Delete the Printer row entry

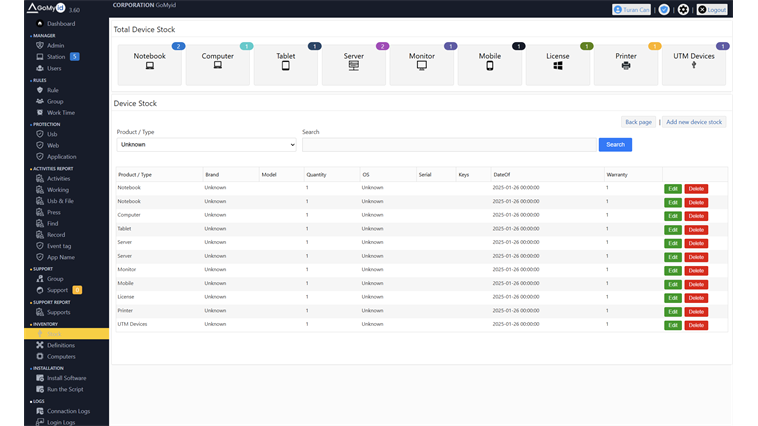pyautogui.click(x=695, y=311)
